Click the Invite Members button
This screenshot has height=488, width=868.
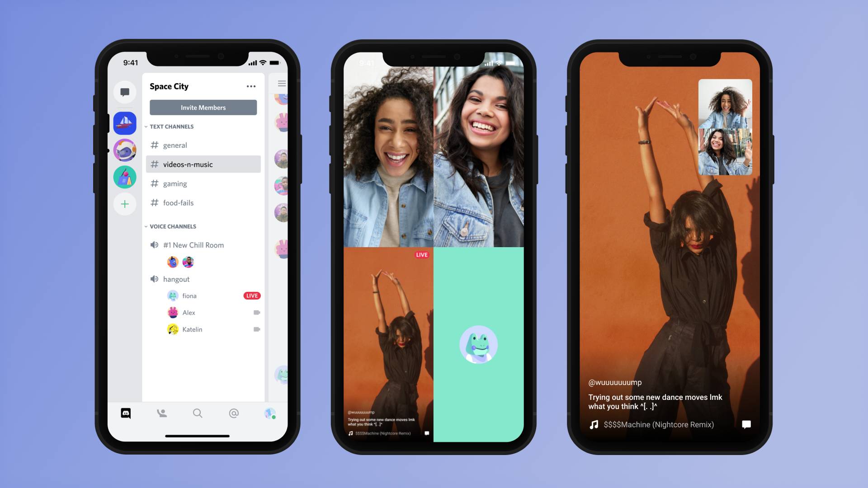pyautogui.click(x=203, y=107)
